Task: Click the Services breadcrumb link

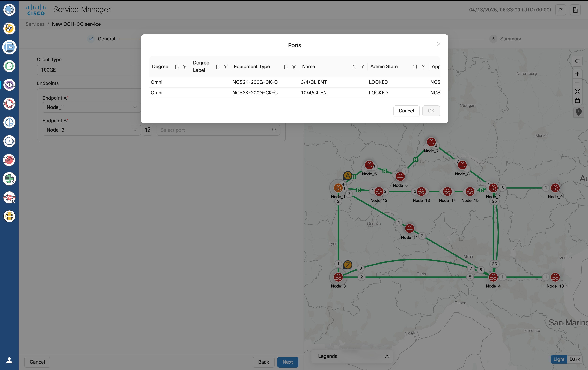Action: pyautogui.click(x=35, y=24)
